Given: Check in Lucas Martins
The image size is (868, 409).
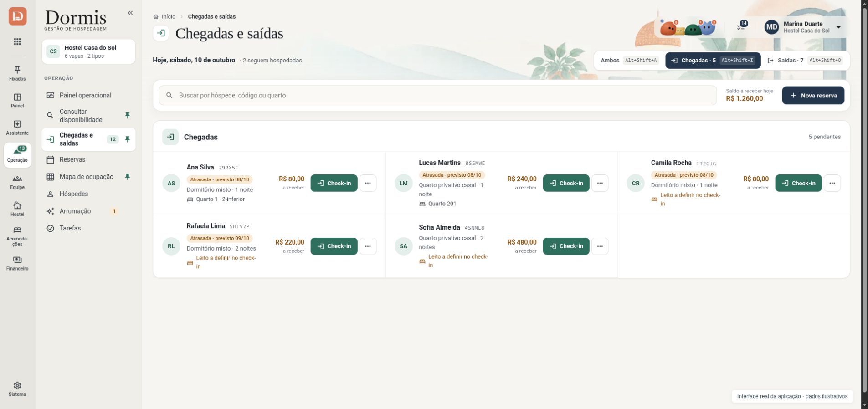Looking at the screenshot, I should tap(566, 183).
